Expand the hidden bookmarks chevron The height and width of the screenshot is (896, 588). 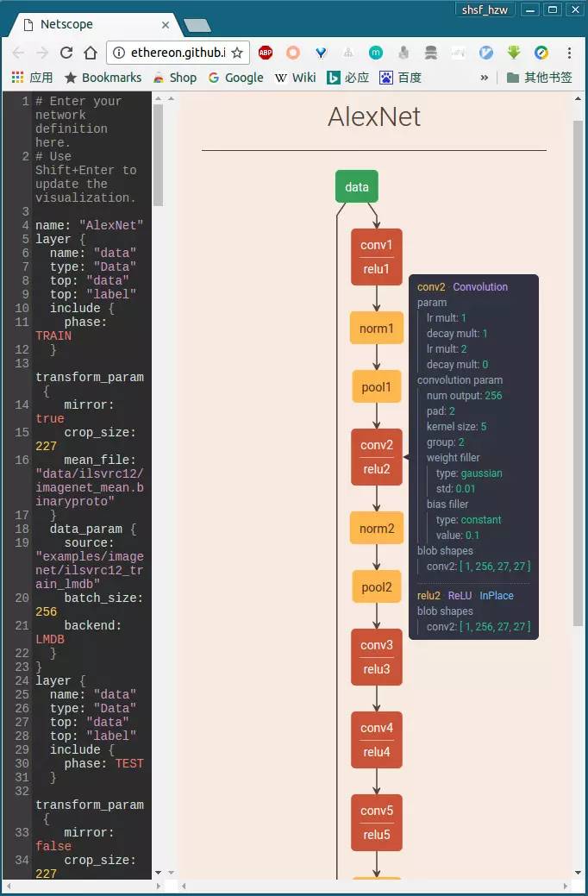tap(484, 77)
